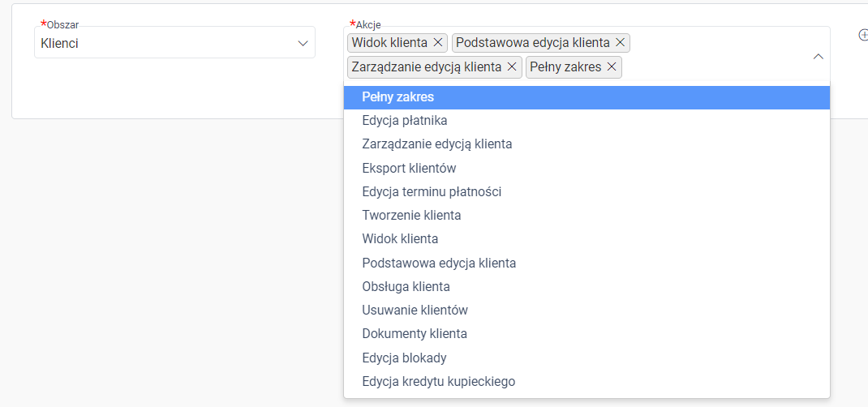Click the plus circle add icon
Screen dimensions: 868x407
(x=862, y=34)
